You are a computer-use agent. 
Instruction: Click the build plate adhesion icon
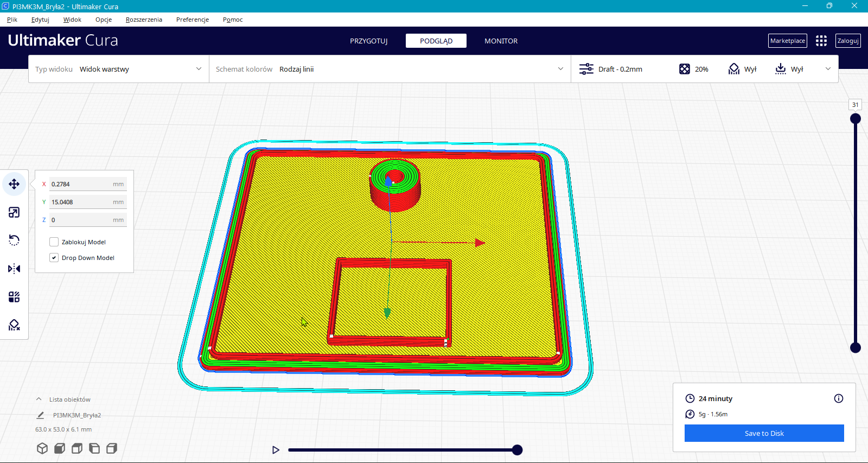coord(781,69)
